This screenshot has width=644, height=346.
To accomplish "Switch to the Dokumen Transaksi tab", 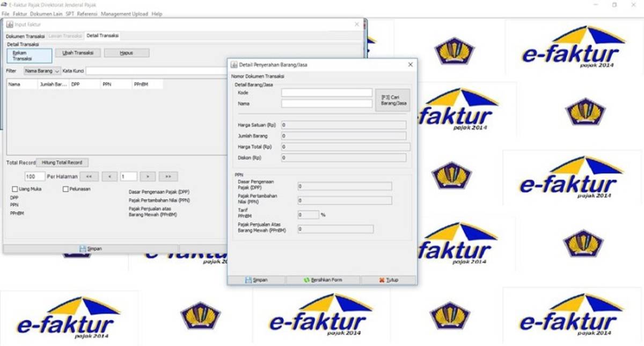I will pos(25,36).
